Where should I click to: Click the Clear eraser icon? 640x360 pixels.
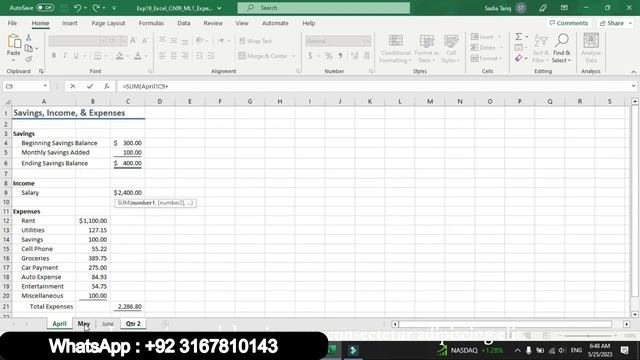point(518,58)
